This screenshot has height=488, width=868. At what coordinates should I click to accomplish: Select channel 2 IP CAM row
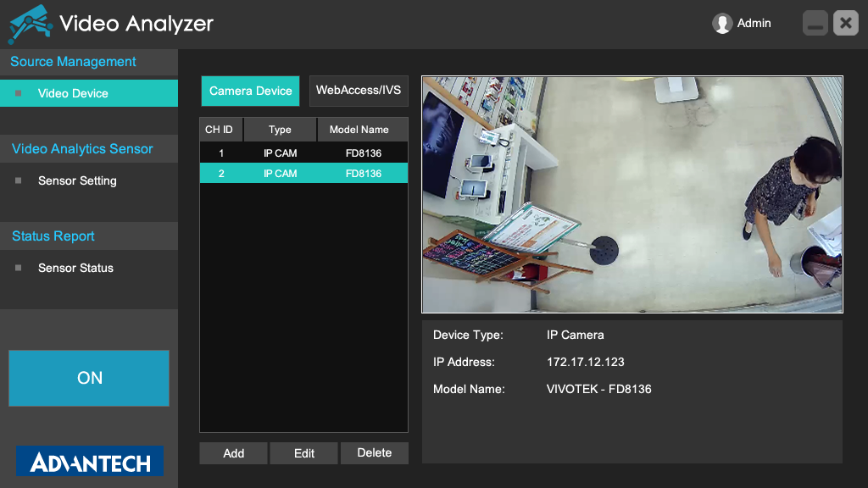tap(303, 174)
